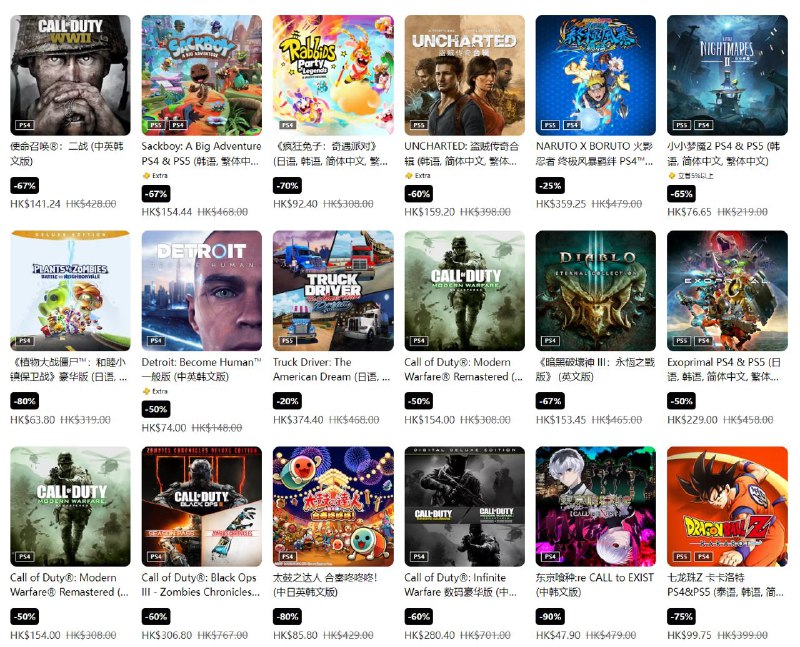
Task: Click the Infinite Warfare title link
Action: pyautogui.click(x=461, y=585)
